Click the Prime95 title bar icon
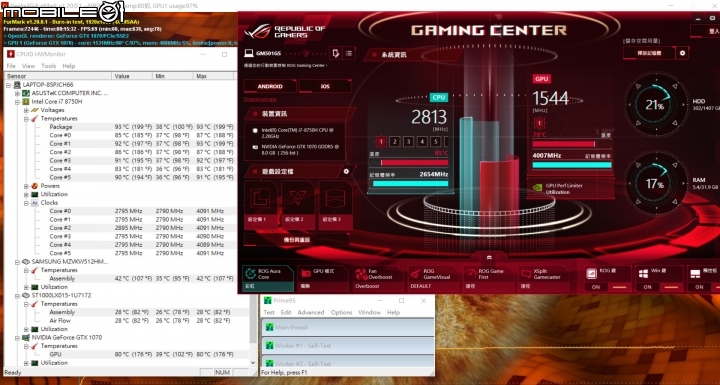The width and height of the screenshot is (720, 385). tap(267, 300)
